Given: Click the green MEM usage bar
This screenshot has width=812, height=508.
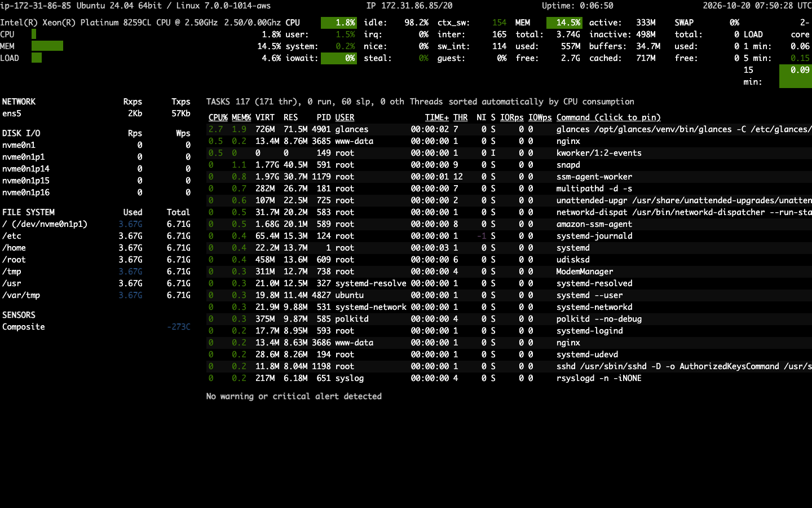Looking at the screenshot, I should coord(47,46).
